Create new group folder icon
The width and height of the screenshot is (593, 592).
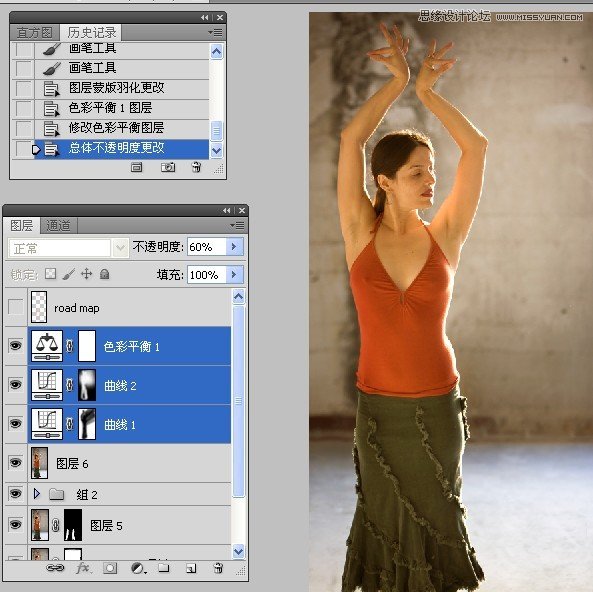163,568
